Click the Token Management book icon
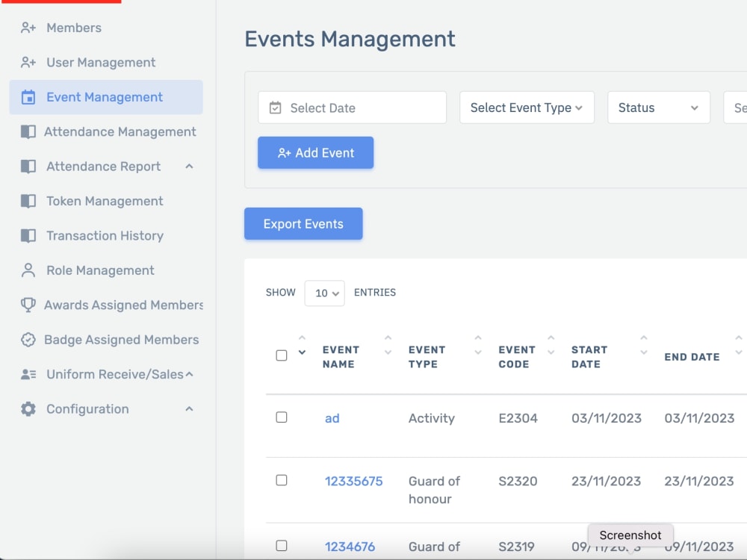The width and height of the screenshot is (747, 560). 28,202
